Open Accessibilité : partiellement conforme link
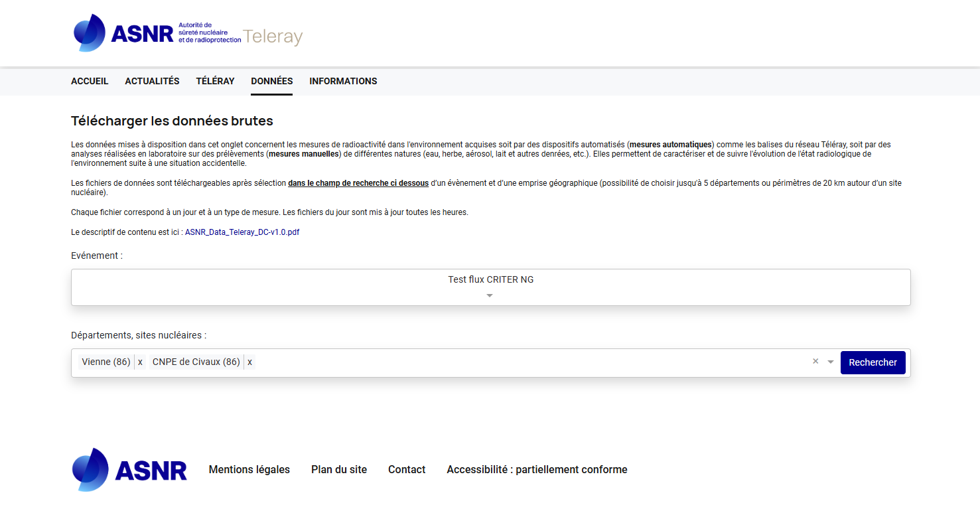The width and height of the screenshot is (980, 511). coord(537,470)
